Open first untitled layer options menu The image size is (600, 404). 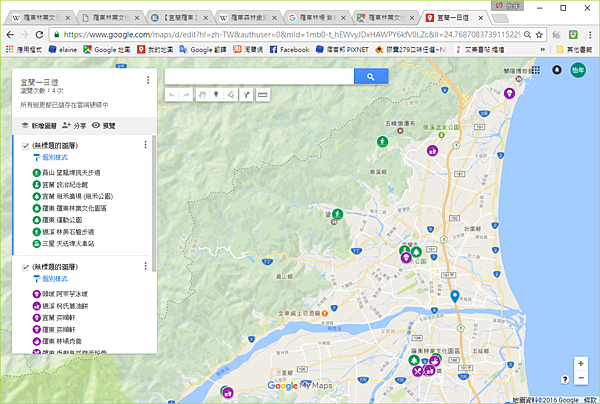145,145
